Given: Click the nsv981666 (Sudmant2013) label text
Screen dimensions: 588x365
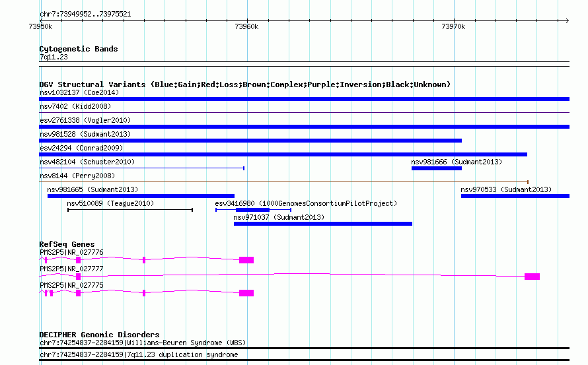Looking at the screenshot, I should pyautogui.click(x=457, y=162).
